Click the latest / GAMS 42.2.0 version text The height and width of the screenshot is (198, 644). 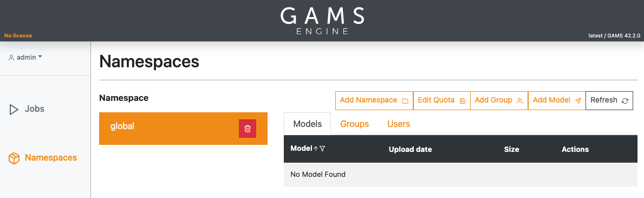614,36
